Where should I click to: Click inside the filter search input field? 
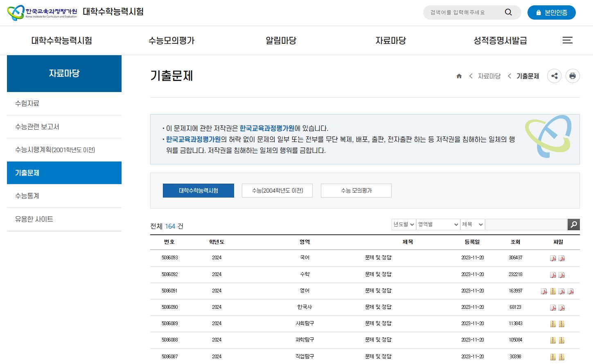coord(526,224)
